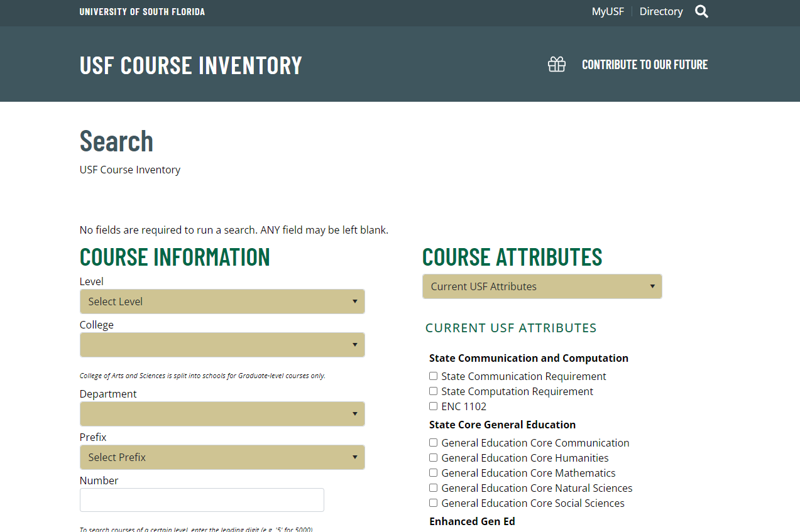This screenshot has height=532, width=800.
Task: Click the Enhanced Gen Ed heading
Action: tap(472, 521)
